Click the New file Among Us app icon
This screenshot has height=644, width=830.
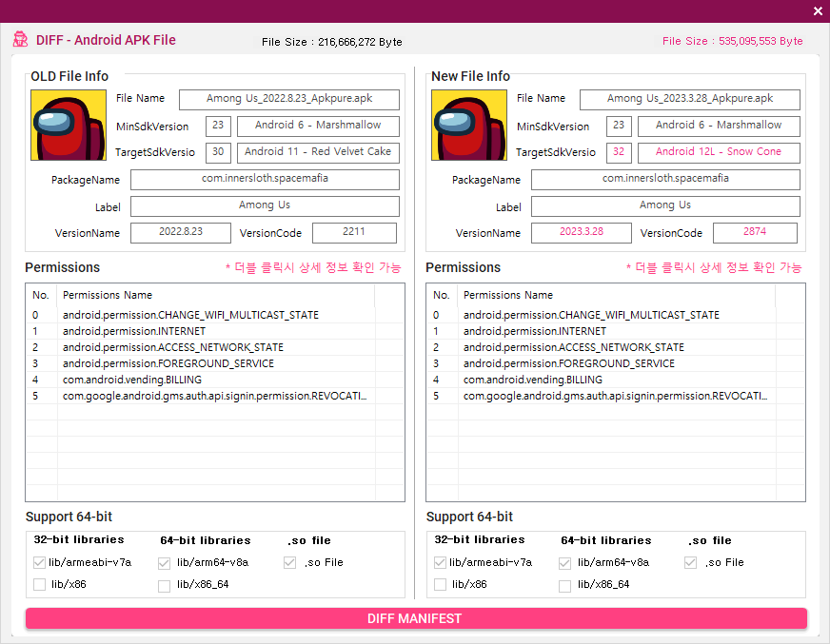coord(469,125)
